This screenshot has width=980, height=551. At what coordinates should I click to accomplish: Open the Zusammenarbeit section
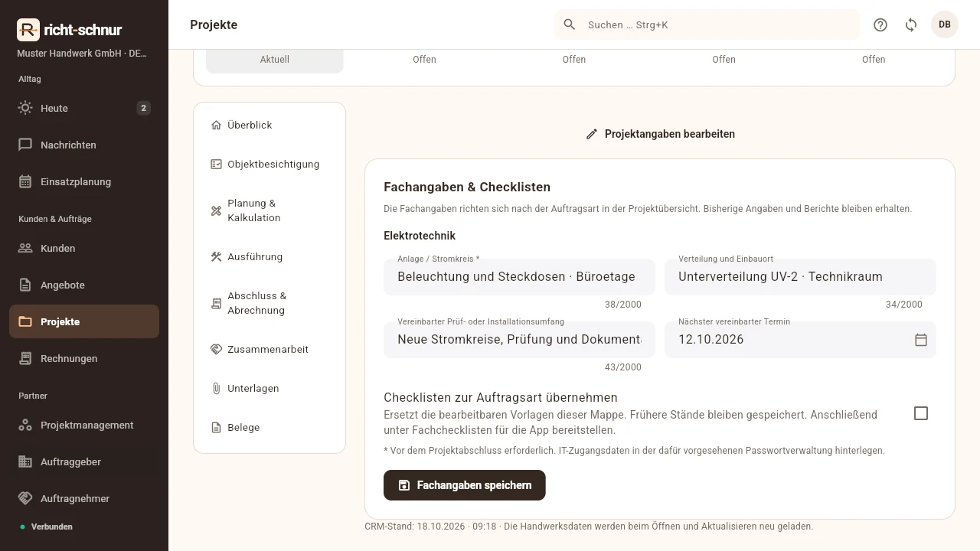(x=269, y=349)
